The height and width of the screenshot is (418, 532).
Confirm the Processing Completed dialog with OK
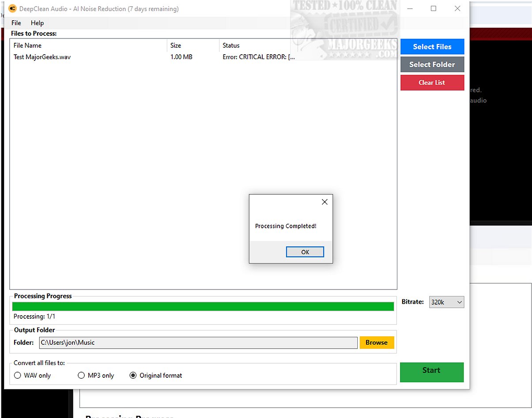click(x=305, y=252)
